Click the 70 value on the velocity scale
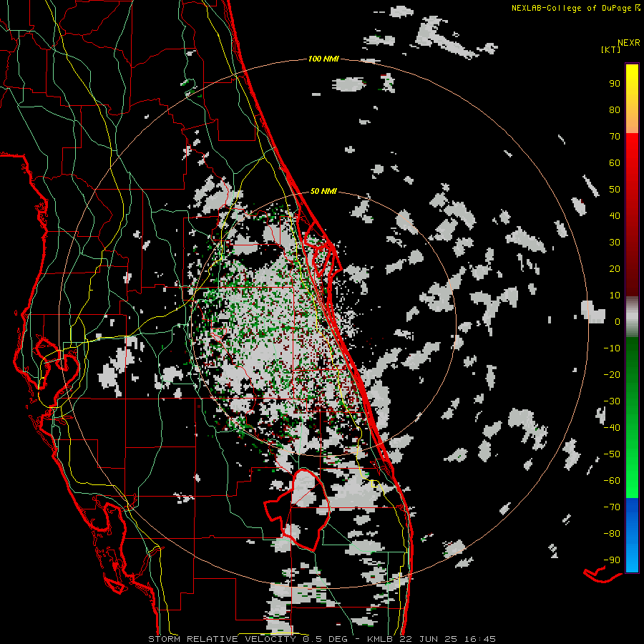The image size is (644, 644). click(615, 137)
